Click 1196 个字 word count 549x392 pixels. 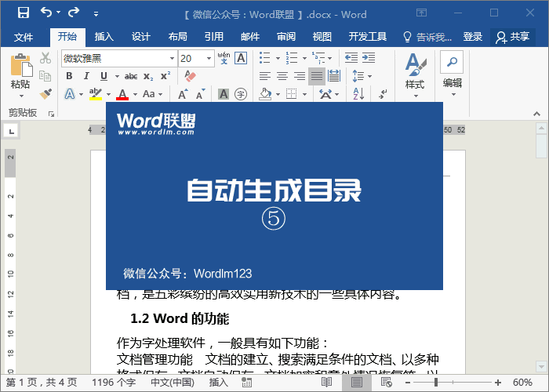(x=114, y=383)
